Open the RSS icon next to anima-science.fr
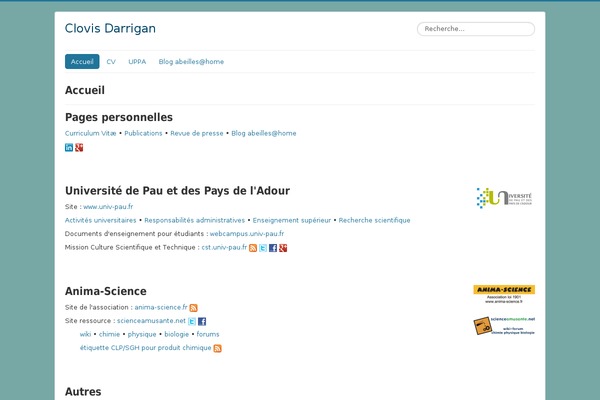The width and height of the screenshot is (600, 400). [194, 308]
